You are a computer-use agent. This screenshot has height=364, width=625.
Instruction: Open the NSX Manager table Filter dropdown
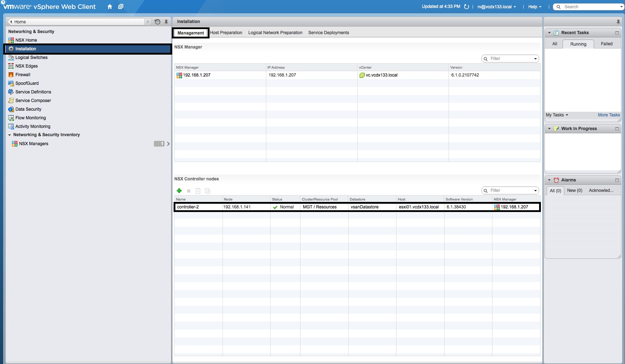coord(535,58)
